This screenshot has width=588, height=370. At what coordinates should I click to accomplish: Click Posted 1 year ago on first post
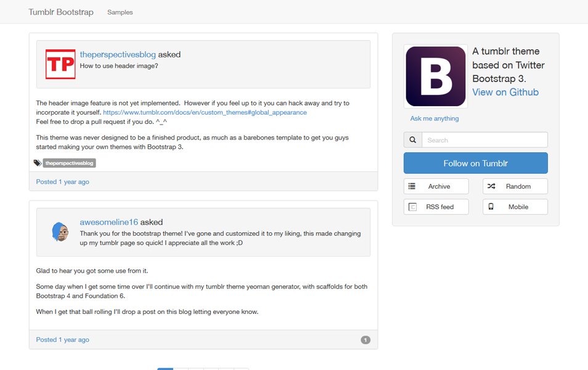(63, 182)
